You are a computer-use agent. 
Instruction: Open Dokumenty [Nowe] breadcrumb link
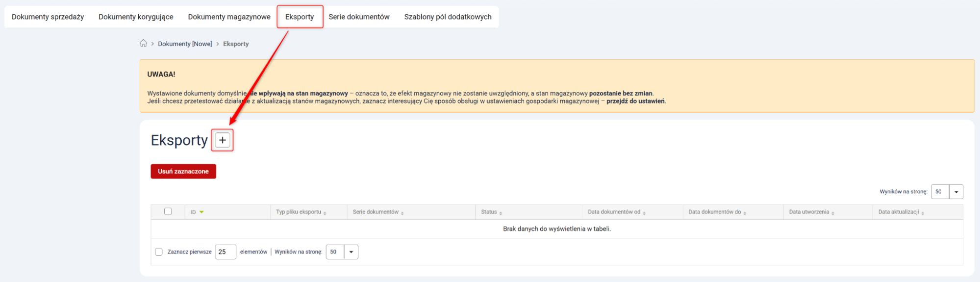point(185,44)
